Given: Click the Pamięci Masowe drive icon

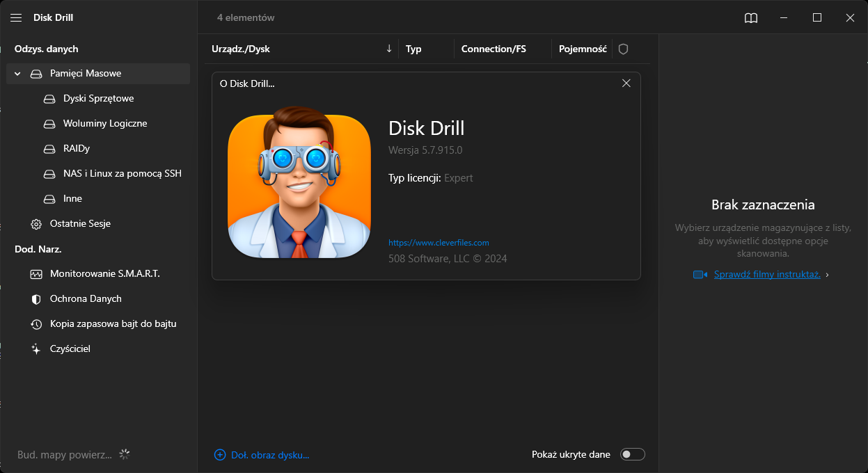Looking at the screenshot, I should pos(36,74).
